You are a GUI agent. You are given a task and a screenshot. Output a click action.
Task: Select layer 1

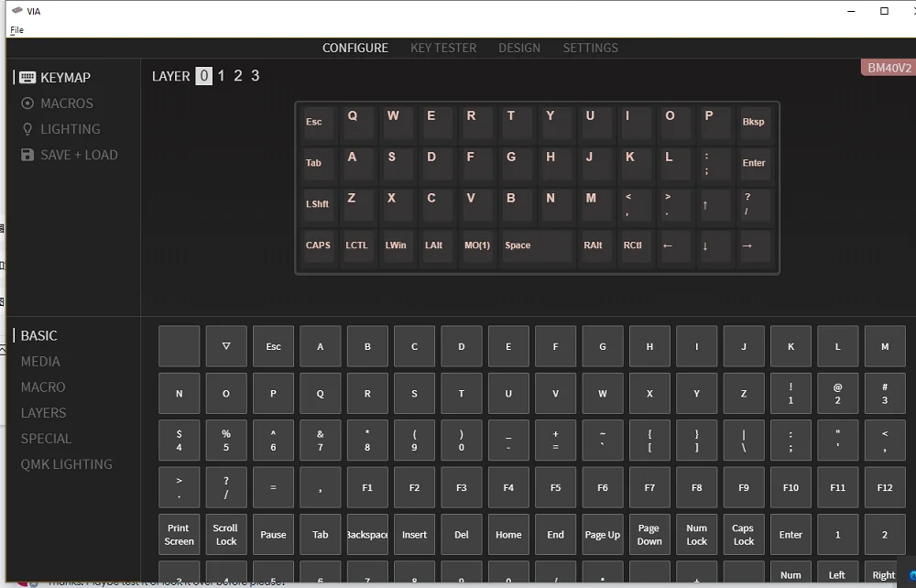221,76
